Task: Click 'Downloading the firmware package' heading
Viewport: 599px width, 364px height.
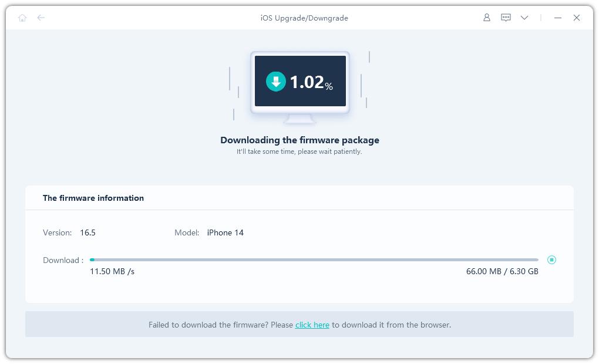Action: click(299, 140)
